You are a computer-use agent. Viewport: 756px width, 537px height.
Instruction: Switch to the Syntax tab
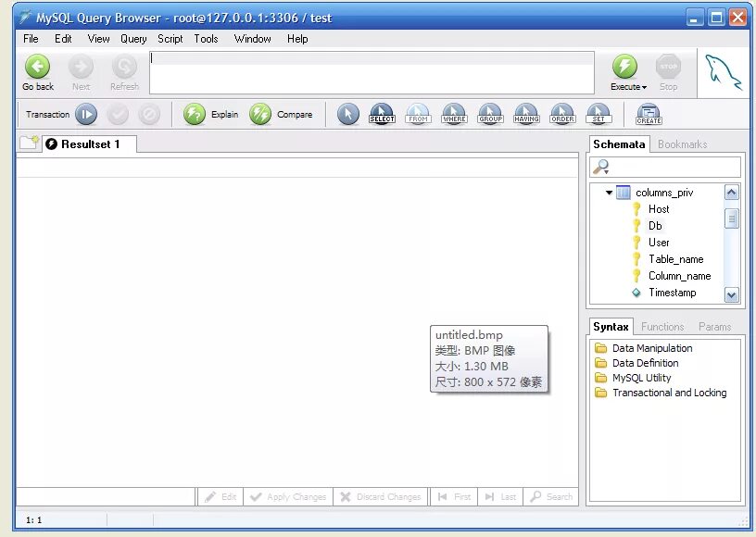tap(611, 327)
